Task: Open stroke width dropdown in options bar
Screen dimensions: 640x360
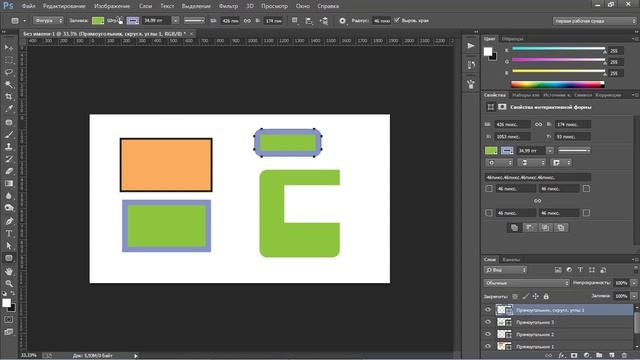Action: [175, 20]
